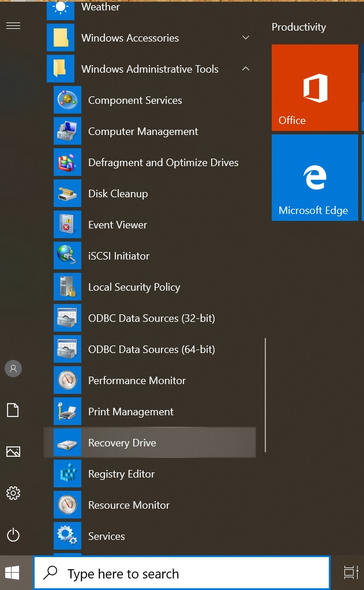Click the Resource Monitor gauge icon
Viewport: 364px width, 590px height.
(x=67, y=505)
